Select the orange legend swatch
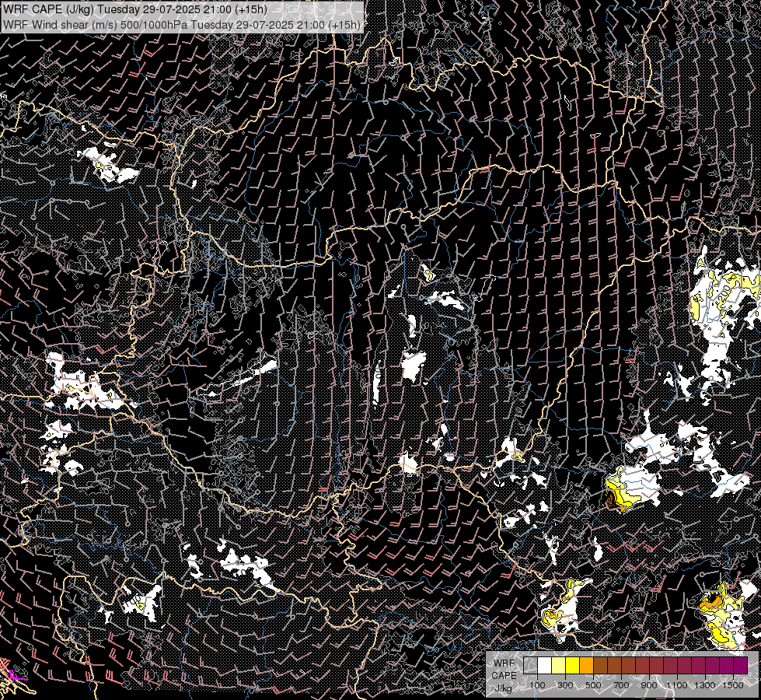 click(x=587, y=665)
